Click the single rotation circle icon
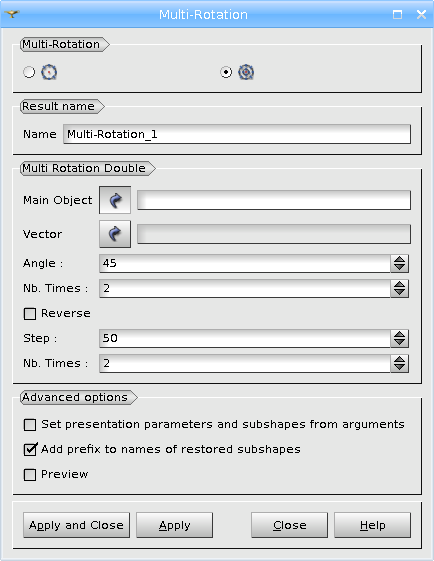Image resolution: width=434 pixels, height=561 pixels. pos(49,72)
